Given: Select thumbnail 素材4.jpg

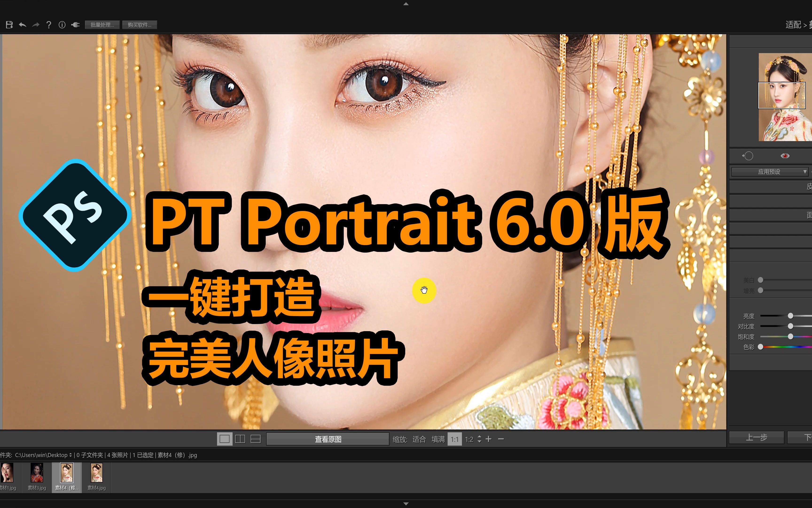Looking at the screenshot, I should pyautogui.click(x=97, y=477).
